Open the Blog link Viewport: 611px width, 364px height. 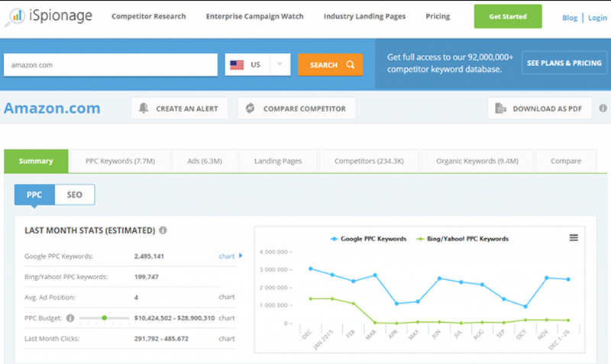click(570, 18)
